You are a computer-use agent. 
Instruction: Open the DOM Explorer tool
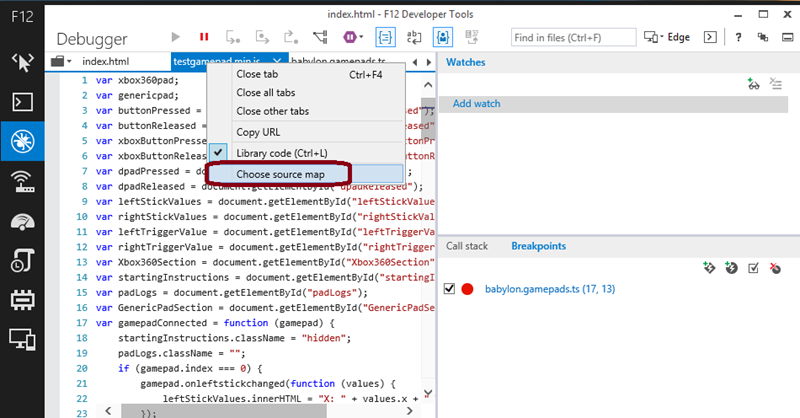coord(22,62)
